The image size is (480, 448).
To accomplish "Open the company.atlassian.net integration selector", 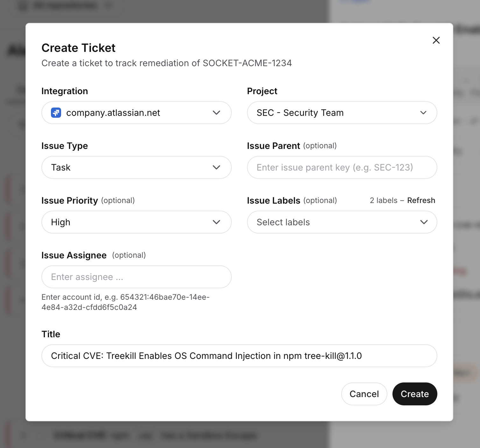I will coord(137,113).
